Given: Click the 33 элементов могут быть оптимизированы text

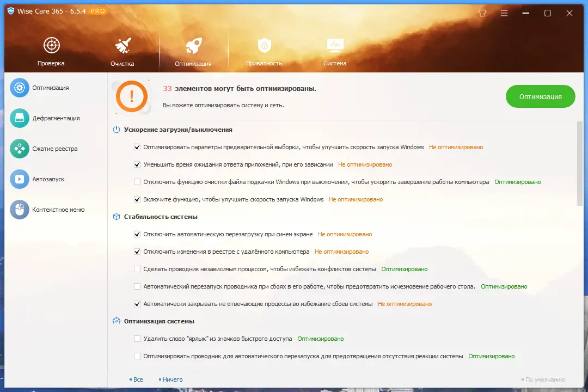Looking at the screenshot, I should pyautogui.click(x=240, y=89).
